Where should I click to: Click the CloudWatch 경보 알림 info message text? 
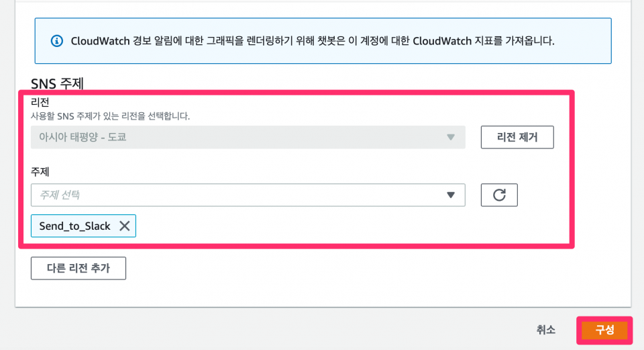pos(313,41)
